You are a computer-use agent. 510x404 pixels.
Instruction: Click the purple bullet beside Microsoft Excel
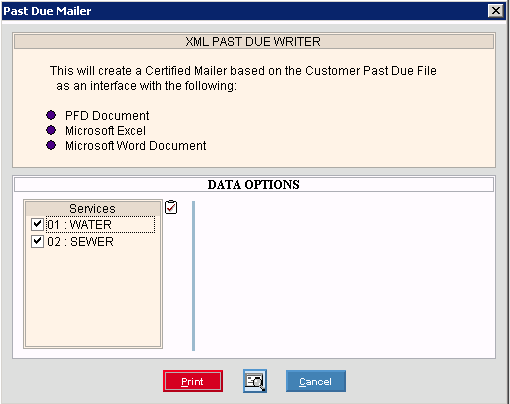click(x=51, y=130)
